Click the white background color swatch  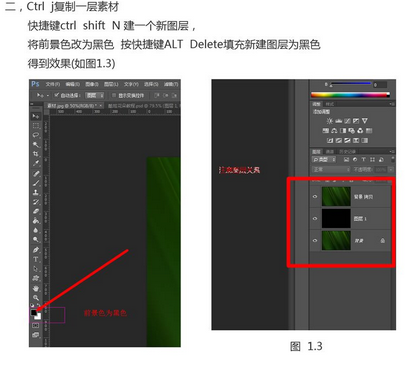(x=38, y=317)
